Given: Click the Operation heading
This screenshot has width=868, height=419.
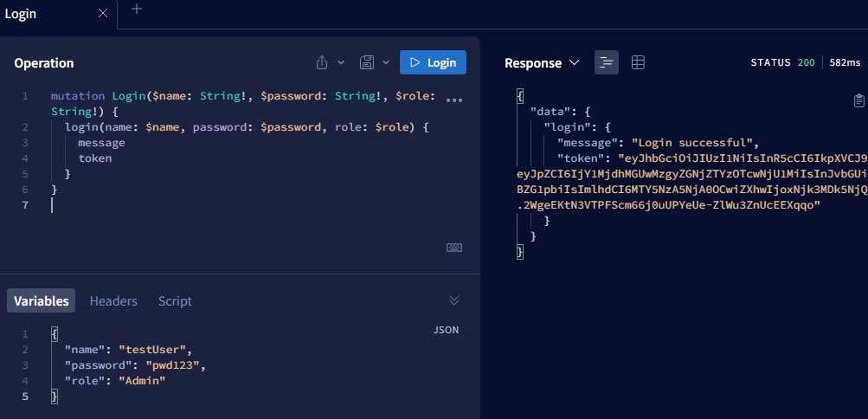Looking at the screenshot, I should (x=44, y=63).
